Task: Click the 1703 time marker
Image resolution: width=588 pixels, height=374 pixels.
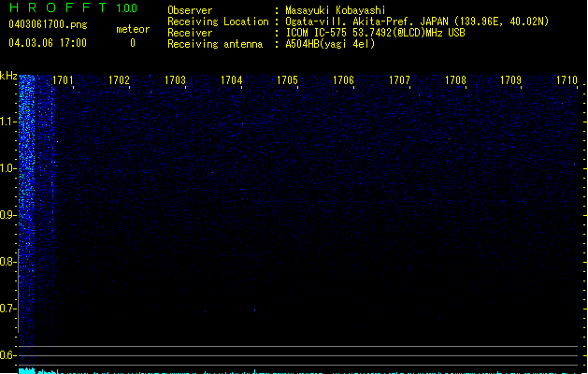Action: 175,80
